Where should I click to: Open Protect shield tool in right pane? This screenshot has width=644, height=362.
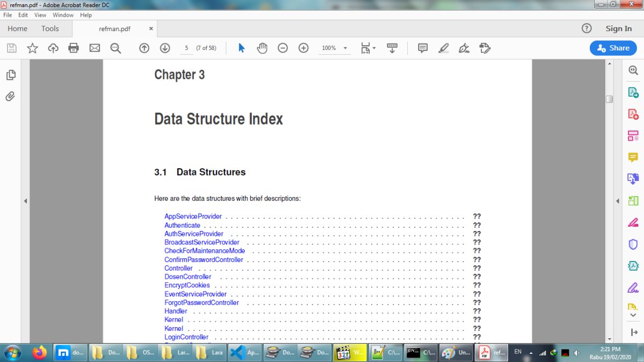click(633, 244)
